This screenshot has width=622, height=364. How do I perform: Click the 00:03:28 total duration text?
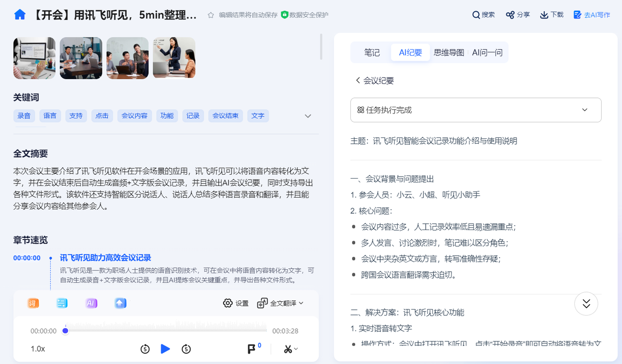coord(285,331)
